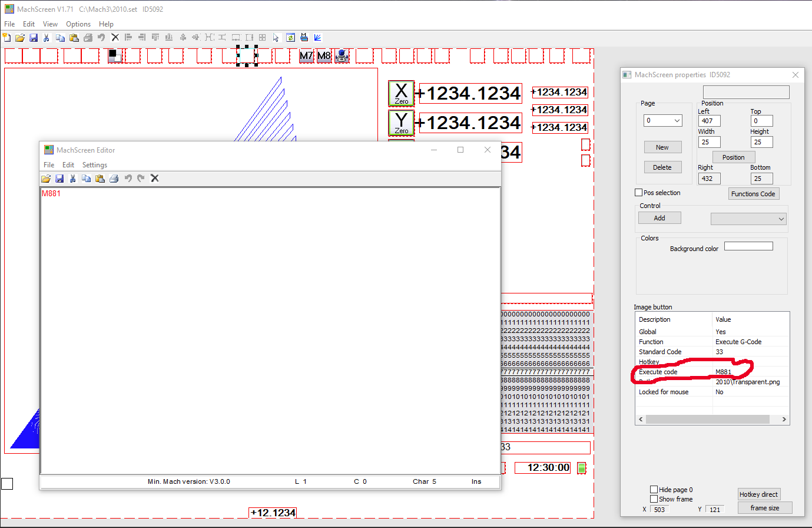
Task: Copy icon in MachScreen Editor toolbar
Action: tap(86, 179)
